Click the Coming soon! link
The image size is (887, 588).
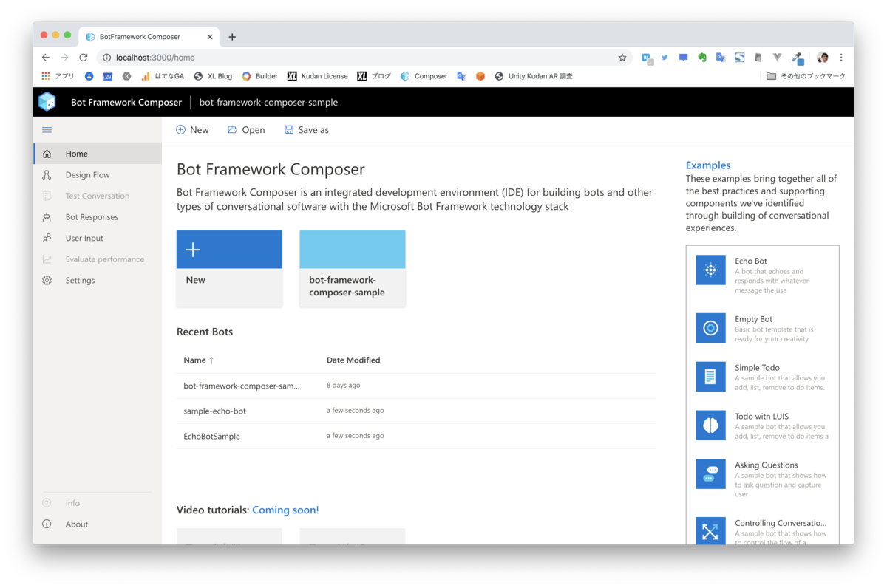click(285, 510)
